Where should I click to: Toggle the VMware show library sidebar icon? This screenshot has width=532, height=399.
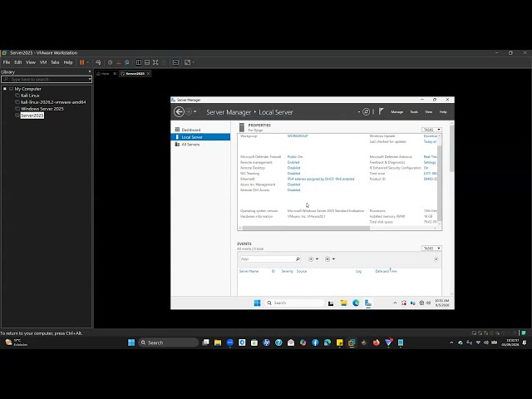point(139,62)
